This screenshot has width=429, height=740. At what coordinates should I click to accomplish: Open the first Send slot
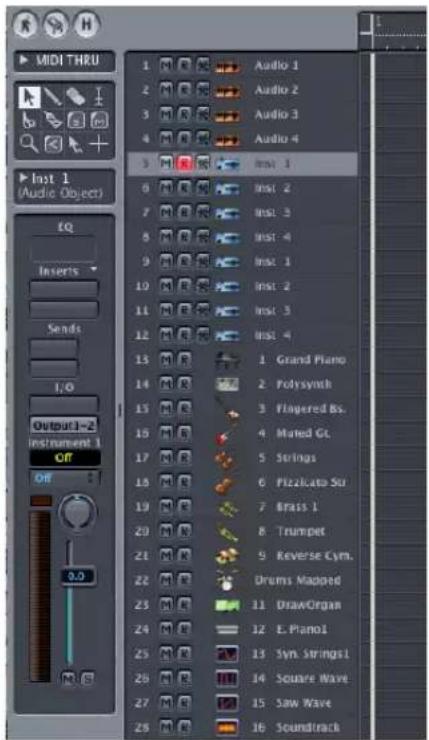pos(53,348)
